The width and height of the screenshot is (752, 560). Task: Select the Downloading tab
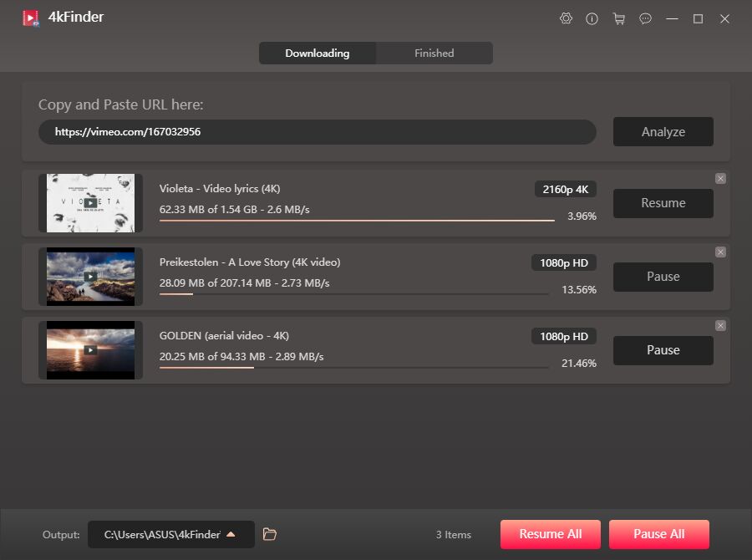pyautogui.click(x=318, y=53)
